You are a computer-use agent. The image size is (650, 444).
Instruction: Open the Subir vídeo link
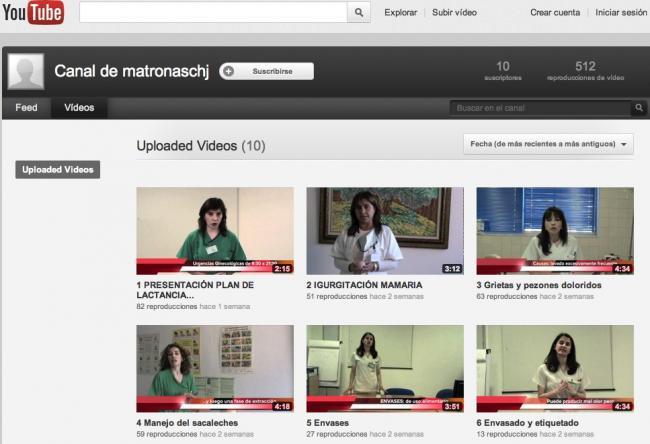coord(454,13)
